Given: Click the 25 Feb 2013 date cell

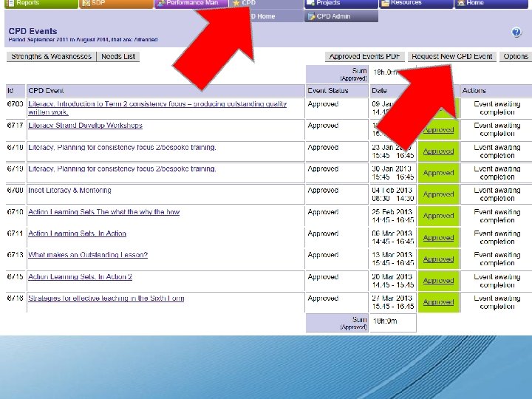Looking at the screenshot, I should (x=393, y=216).
